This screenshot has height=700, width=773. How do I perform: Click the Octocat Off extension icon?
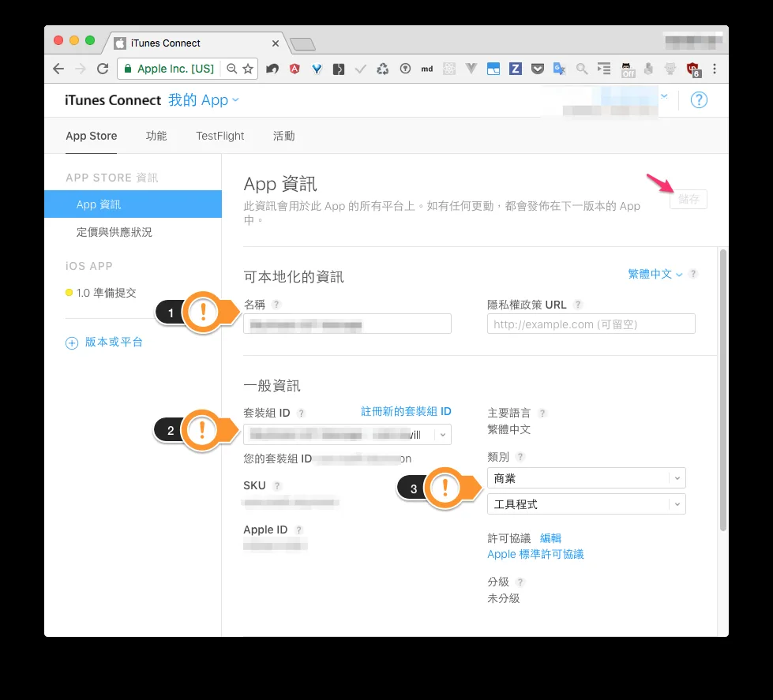(628, 69)
